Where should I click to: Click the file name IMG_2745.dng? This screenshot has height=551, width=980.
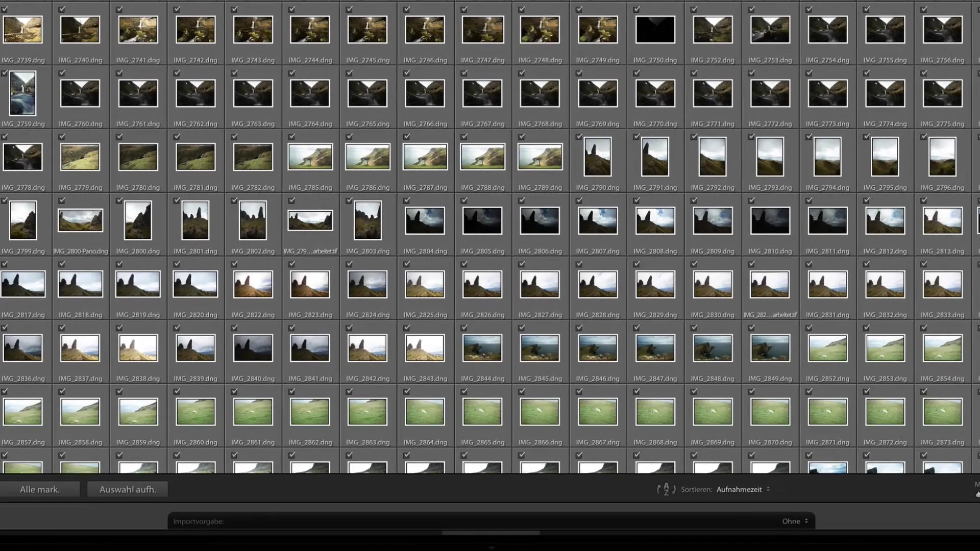[367, 60]
